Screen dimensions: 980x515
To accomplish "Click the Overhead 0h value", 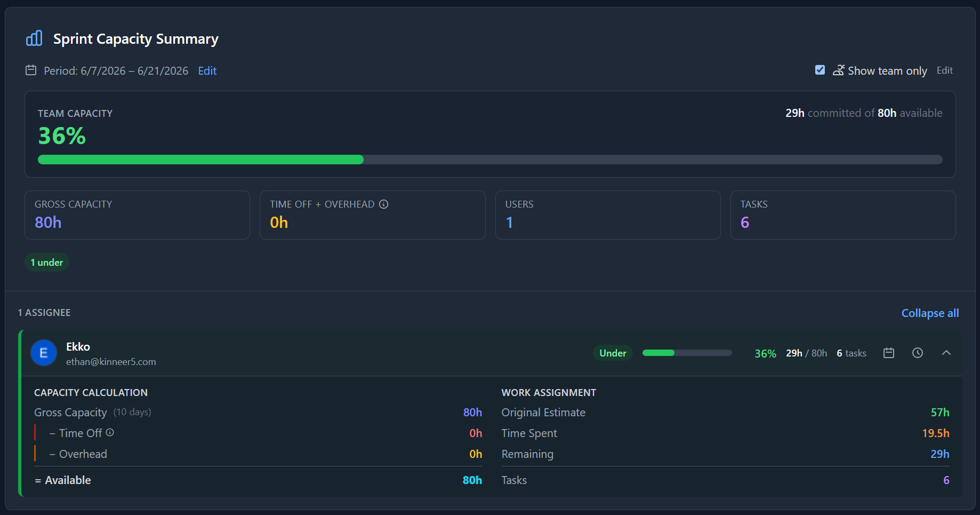I will pos(476,454).
